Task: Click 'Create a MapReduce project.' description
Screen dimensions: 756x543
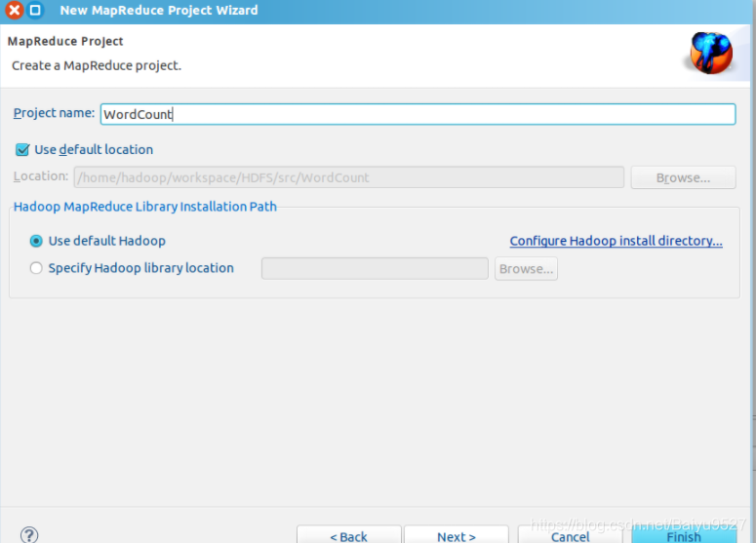Action: click(x=97, y=65)
